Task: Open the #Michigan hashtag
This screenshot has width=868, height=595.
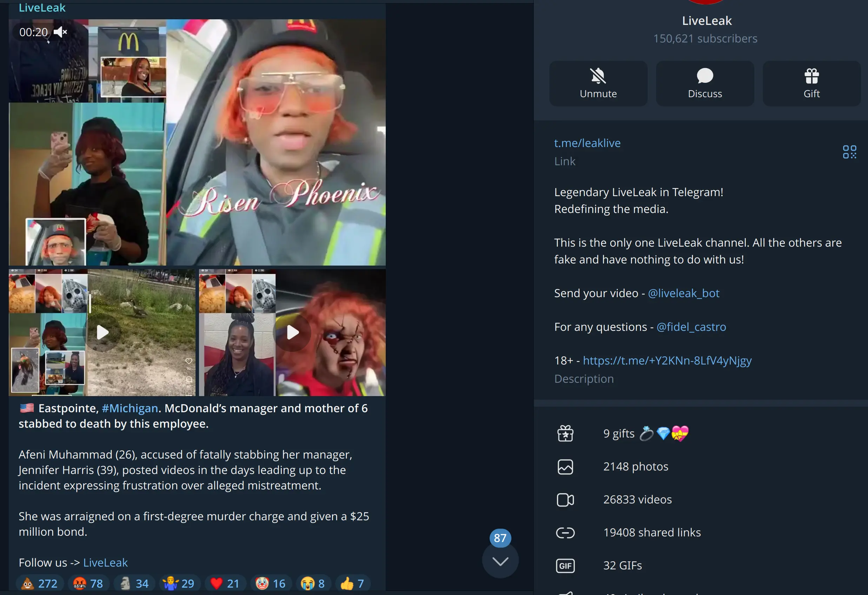Action: tap(130, 408)
